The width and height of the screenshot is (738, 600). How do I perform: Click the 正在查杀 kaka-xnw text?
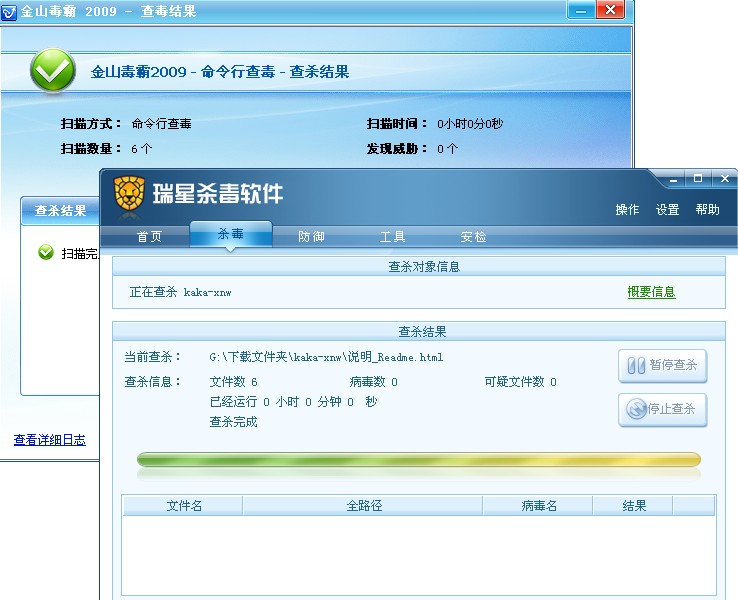pos(180,292)
